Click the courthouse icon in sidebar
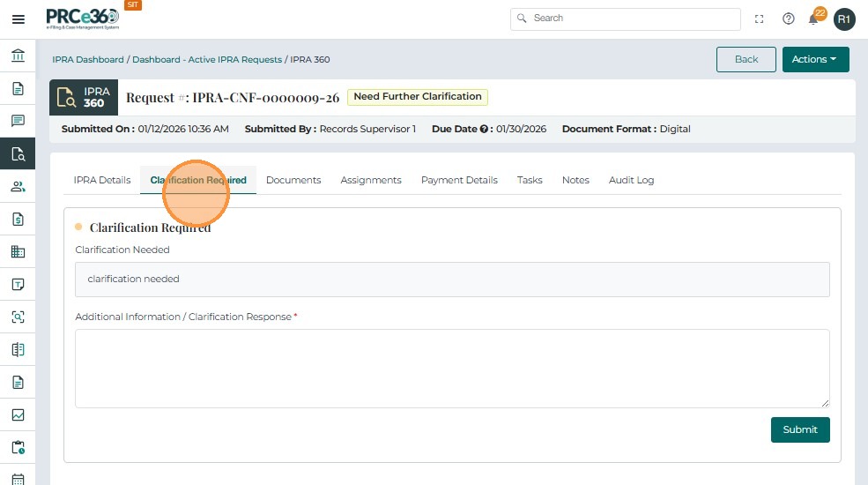The width and height of the screenshot is (868, 485). (x=18, y=56)
